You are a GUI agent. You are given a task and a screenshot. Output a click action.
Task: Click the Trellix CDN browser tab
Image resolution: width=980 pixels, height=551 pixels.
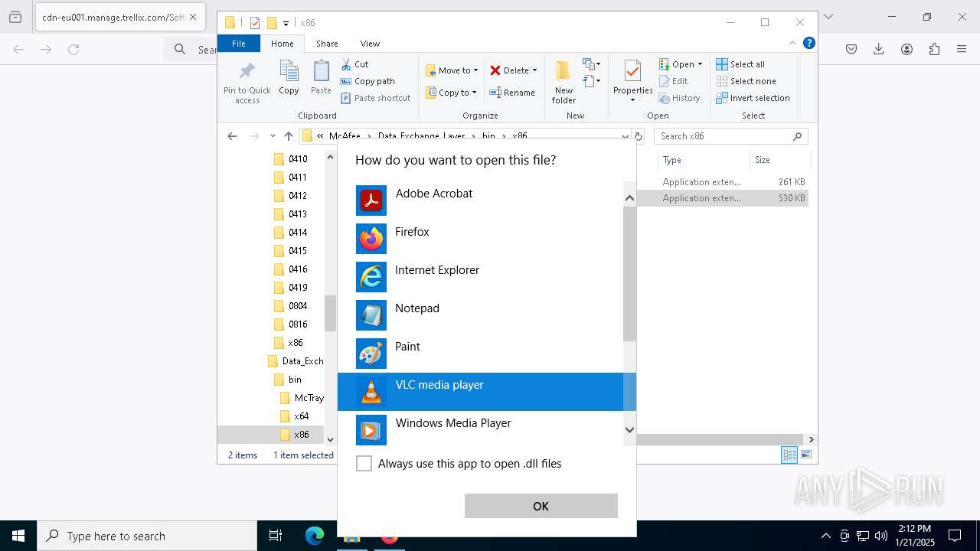tap(119, 17)
